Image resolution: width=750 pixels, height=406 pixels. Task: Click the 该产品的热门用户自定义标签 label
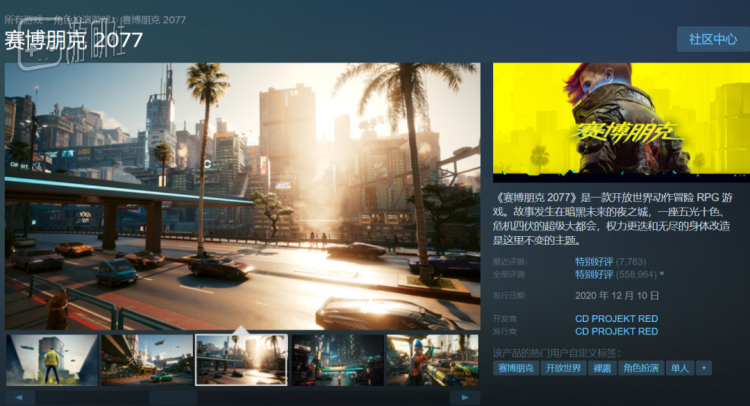[x=556, y=353]
